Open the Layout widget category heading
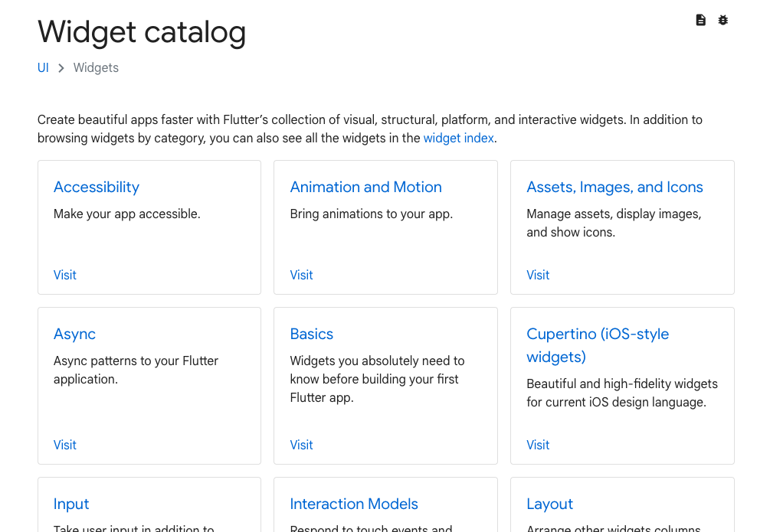 pyautogui.click(x=549, y=504)
